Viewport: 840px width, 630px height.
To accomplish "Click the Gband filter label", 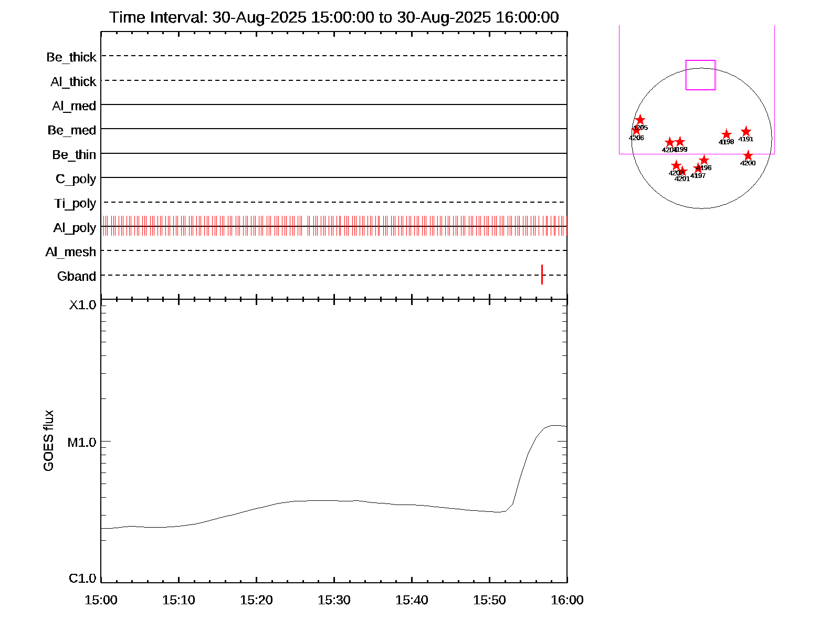I will pyautogui.click(x=77, y=276).
